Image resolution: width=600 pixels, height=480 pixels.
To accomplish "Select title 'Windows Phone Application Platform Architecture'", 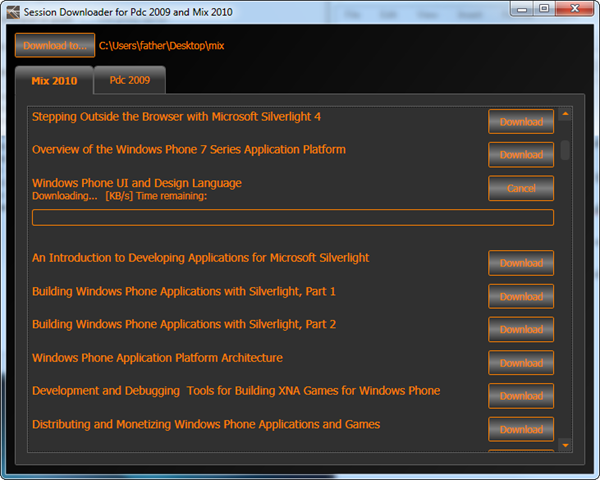I will click(x=157, y=358).
